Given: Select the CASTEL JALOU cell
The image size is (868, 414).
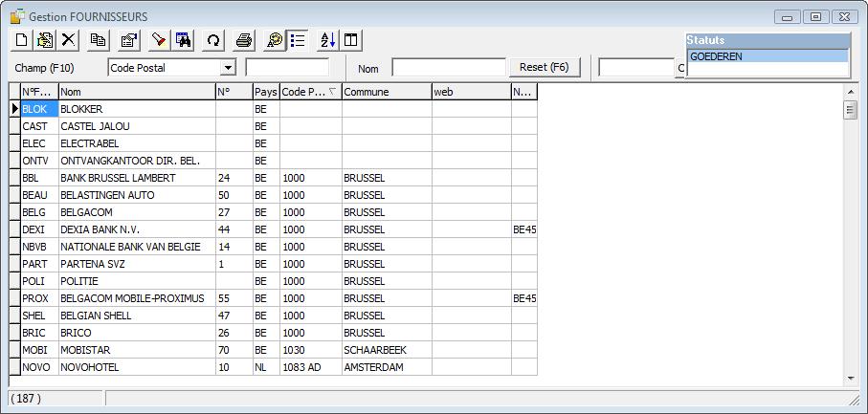Looking at the screenshot, I should (x=137, y=126).
